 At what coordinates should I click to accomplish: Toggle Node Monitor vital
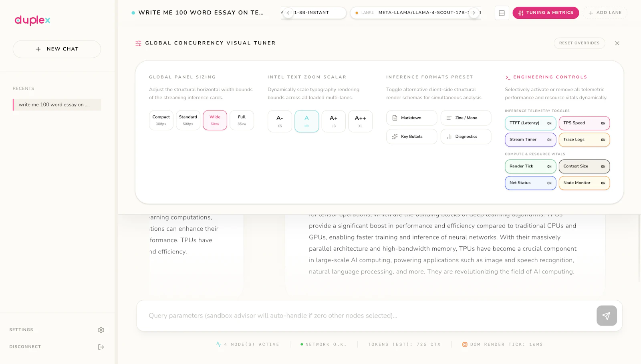[x=584, y=183]
